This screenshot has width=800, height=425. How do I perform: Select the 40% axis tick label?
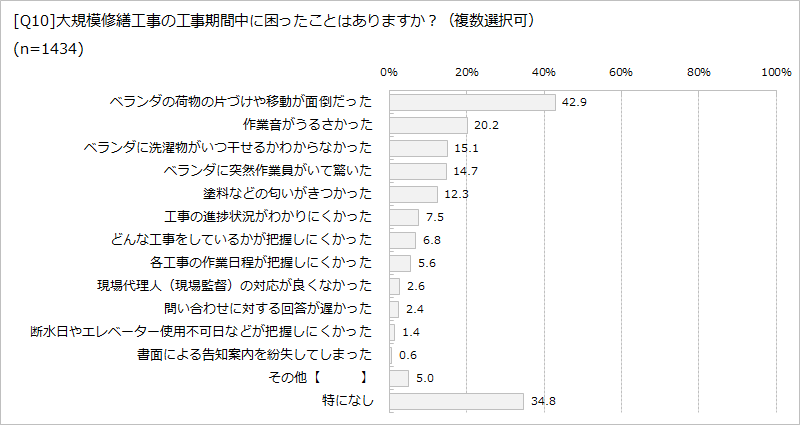click(x=544, y=72)
